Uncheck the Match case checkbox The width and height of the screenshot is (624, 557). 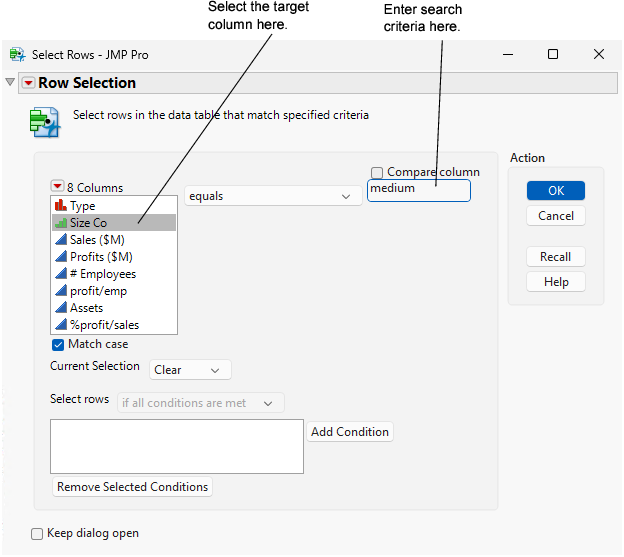(x=58, y=345)
